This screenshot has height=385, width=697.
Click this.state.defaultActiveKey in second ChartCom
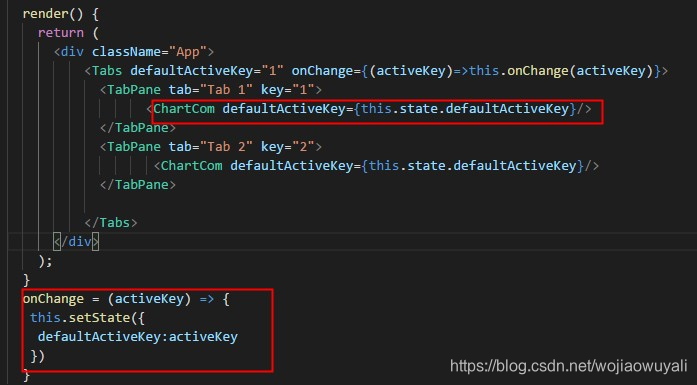[473, 166]
